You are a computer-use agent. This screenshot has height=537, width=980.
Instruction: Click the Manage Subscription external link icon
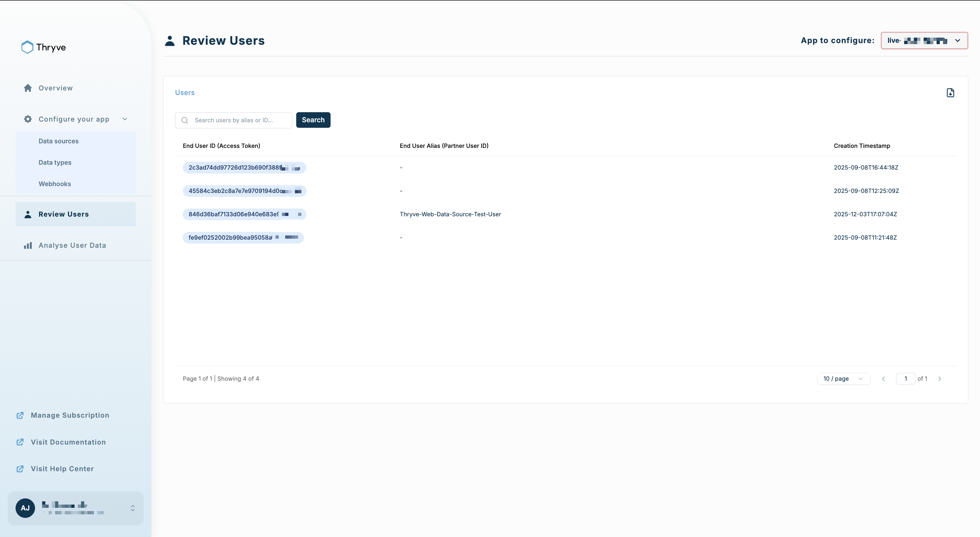20,415
